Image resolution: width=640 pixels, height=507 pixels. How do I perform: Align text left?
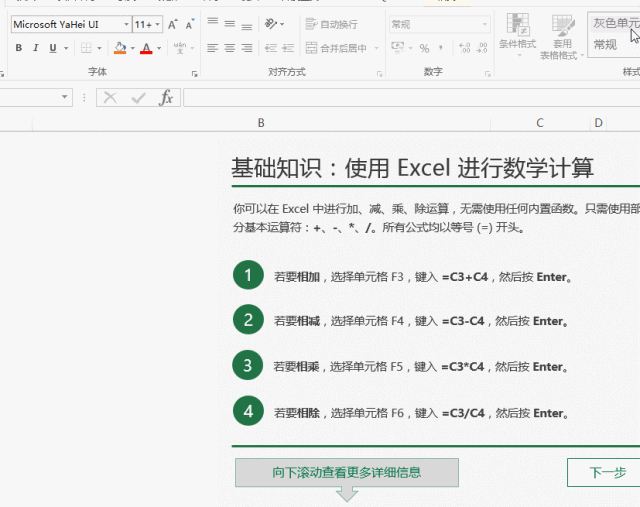[213, 48]
